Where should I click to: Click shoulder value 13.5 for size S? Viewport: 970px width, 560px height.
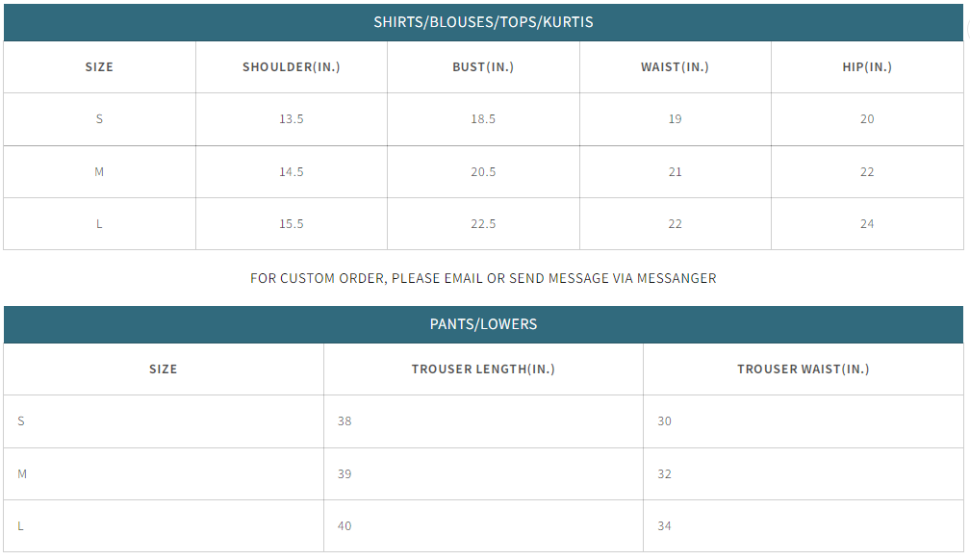point(291,119)
